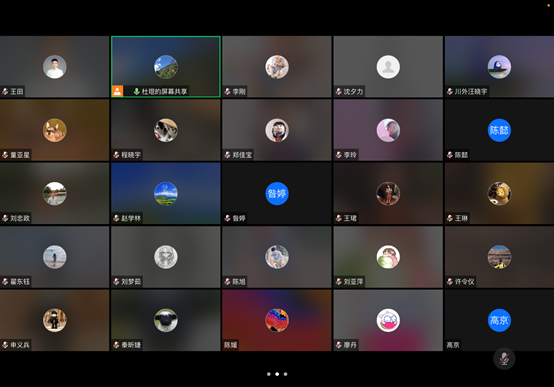
Task: Click 赵学林's muted microphone icon
Action: pyautogui.click(x=117, y=218)
